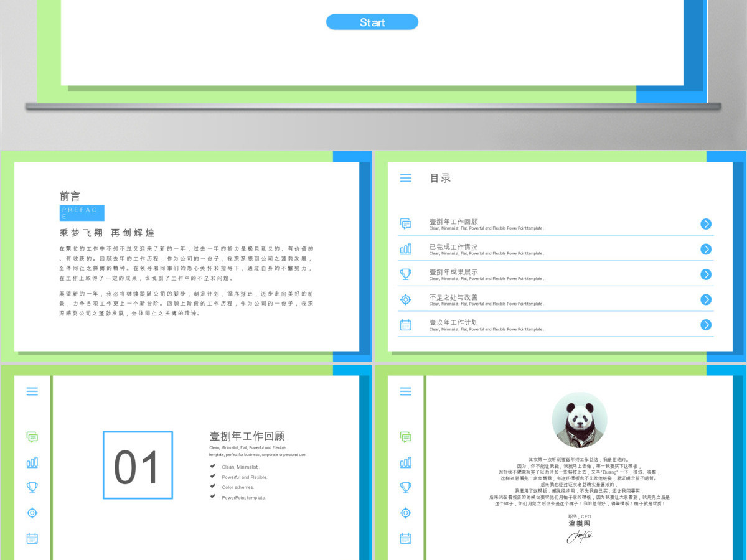Viewport: 747px width, 560px height.
Task: Click the blue Start button
Action: point(372,22)
